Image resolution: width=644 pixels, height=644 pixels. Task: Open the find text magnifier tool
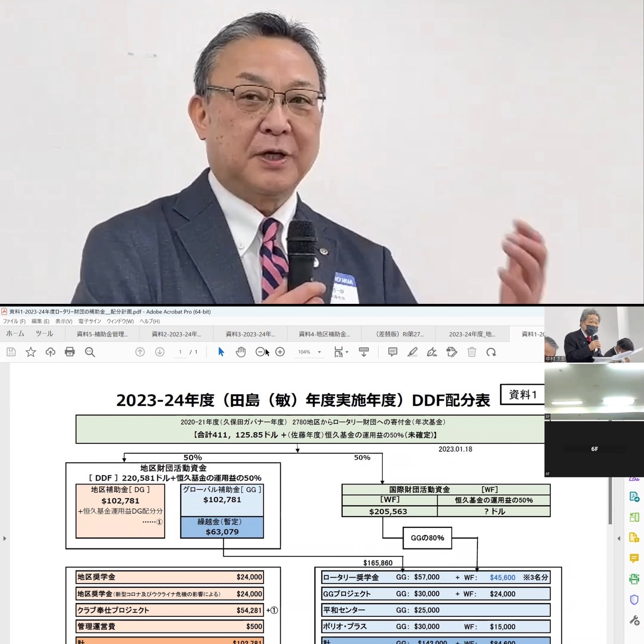pos(90,352)
